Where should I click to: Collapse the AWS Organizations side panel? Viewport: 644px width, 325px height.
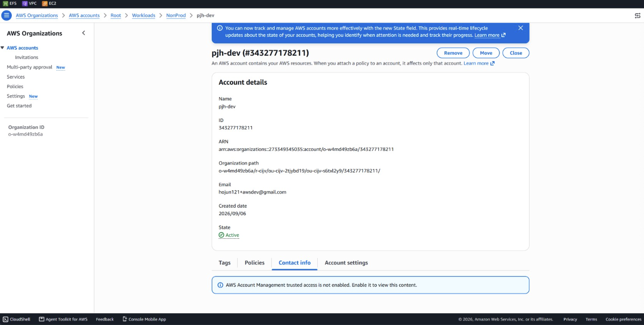click(84, 33)
